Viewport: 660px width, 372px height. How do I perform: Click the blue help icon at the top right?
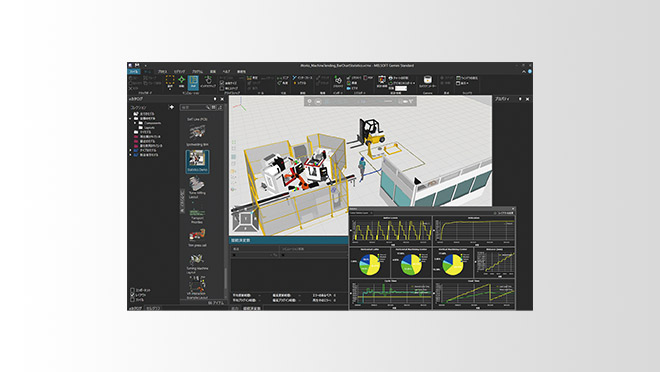[x=530, y=72]
